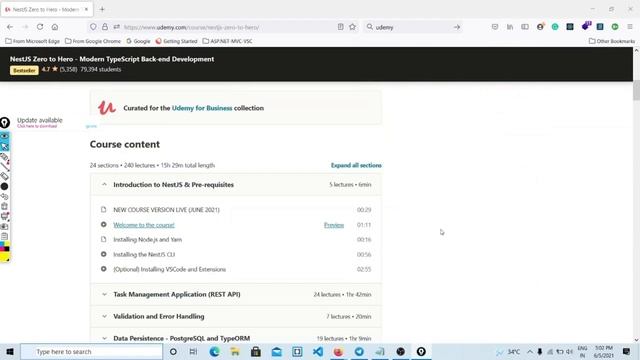Select the pen tool in annotation toolbar
The height and width of the screenshot is (360, 640).
click(4, 156)
